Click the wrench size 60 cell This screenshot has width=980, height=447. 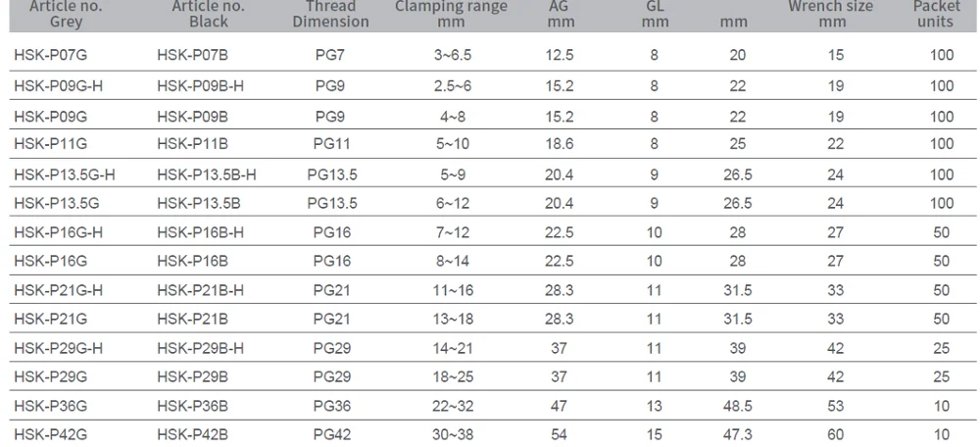[835, 434]
